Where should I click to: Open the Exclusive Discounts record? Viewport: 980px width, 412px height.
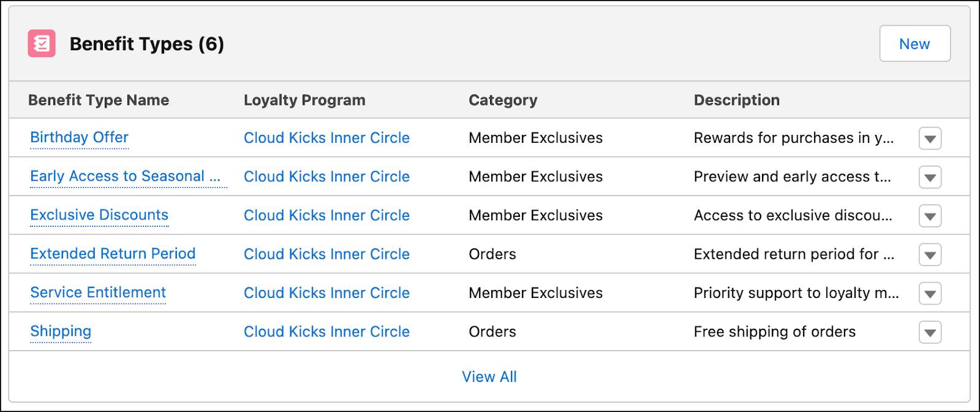point(99,215)
